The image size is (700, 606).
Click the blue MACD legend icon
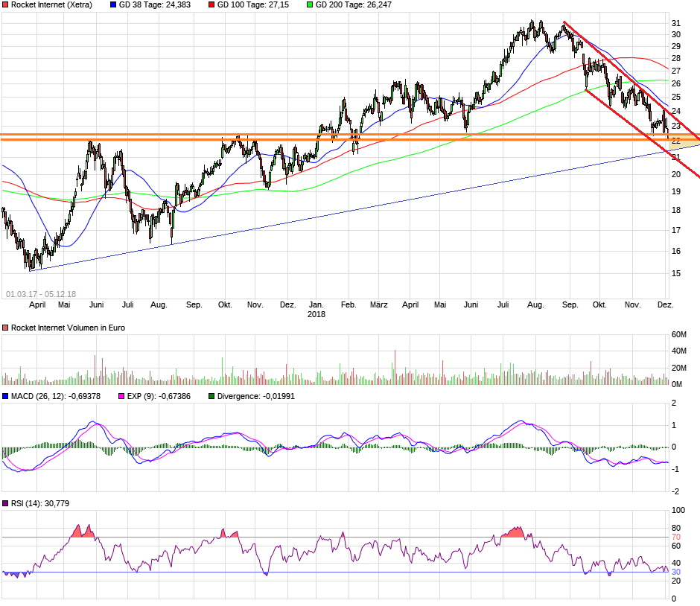pyautogui.click(x=6, y=396)
